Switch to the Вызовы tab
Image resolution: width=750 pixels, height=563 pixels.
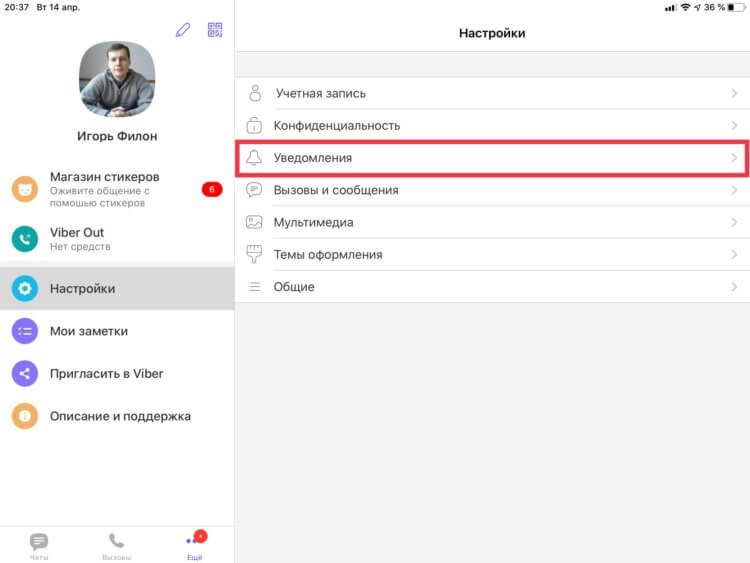(x=117, y=546)
